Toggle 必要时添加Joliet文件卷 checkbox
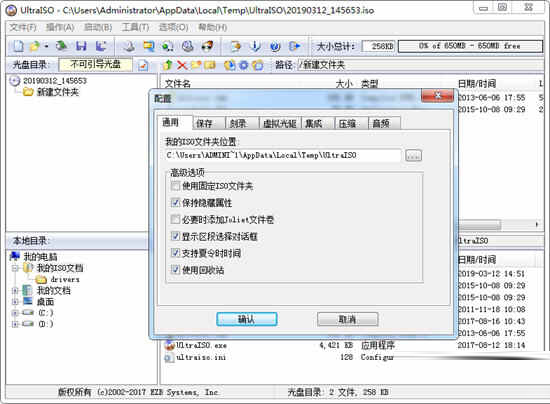Screen dimensions: 550x404 coord(175,220)
